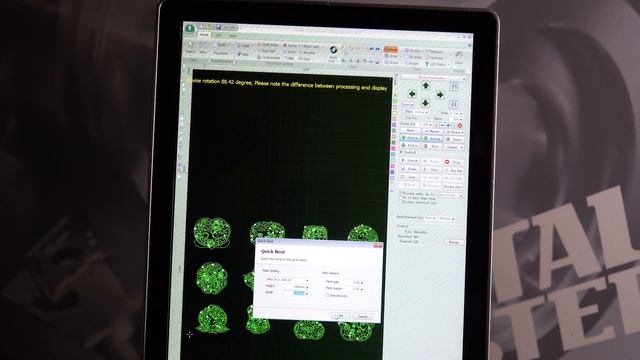Toggle the Follow button in the console
The height and width of the screenshot is (360, 640).
[410, 145]
